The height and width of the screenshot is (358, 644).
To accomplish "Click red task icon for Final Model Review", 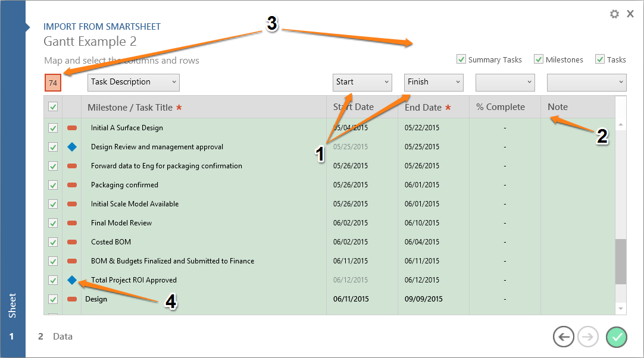I will pyautogui.click(x=72, y=223).
